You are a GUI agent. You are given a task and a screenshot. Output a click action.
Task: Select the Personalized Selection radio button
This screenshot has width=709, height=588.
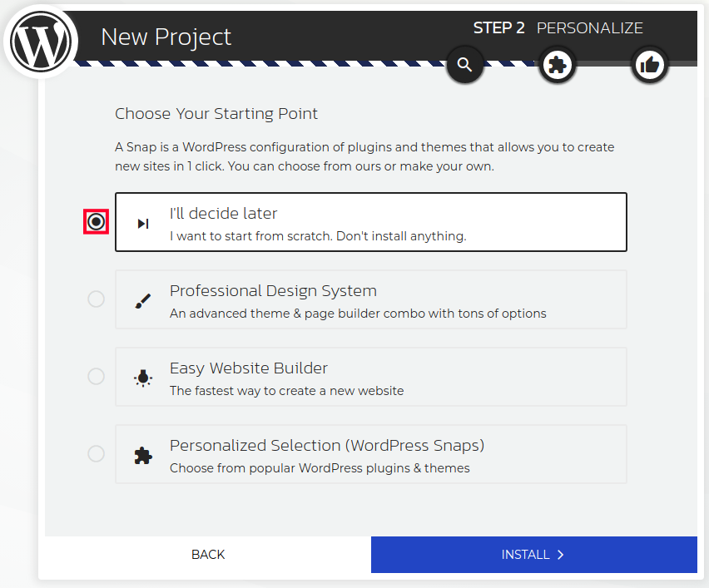[96, 454]
